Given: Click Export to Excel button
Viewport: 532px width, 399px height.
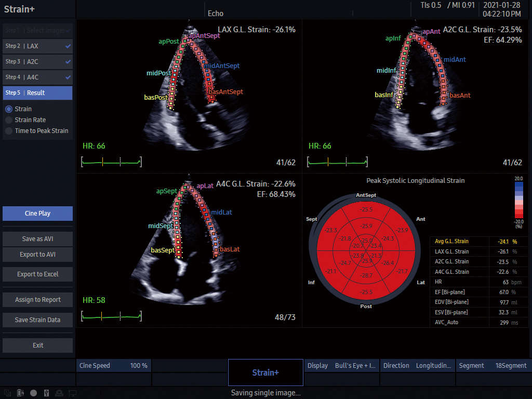Looking at the screenshot, I should (37, 274).
